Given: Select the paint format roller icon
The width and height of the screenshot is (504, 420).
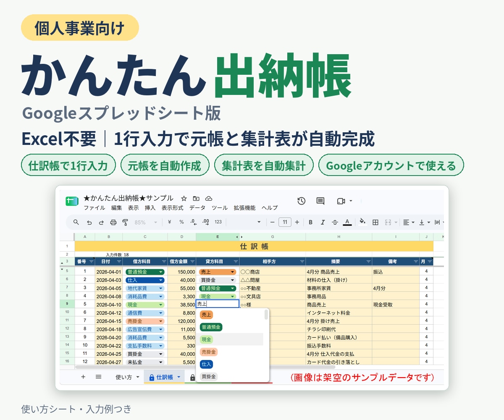Looking at the screenshot, I should pyautogui.click(x=125, y=222).
